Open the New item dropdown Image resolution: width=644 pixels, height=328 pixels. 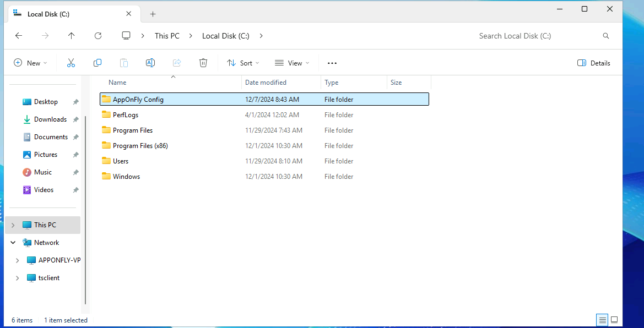(x=30, y=63)
